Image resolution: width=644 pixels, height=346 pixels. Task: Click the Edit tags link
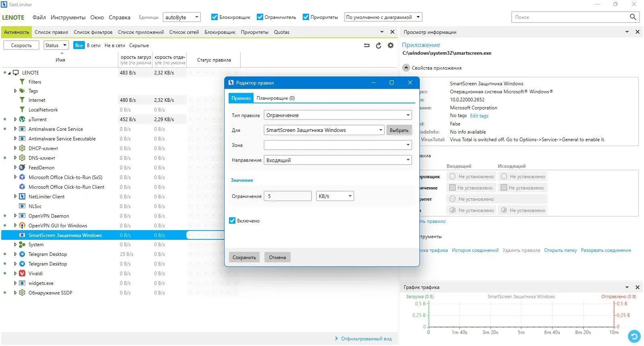coord(479,116)
